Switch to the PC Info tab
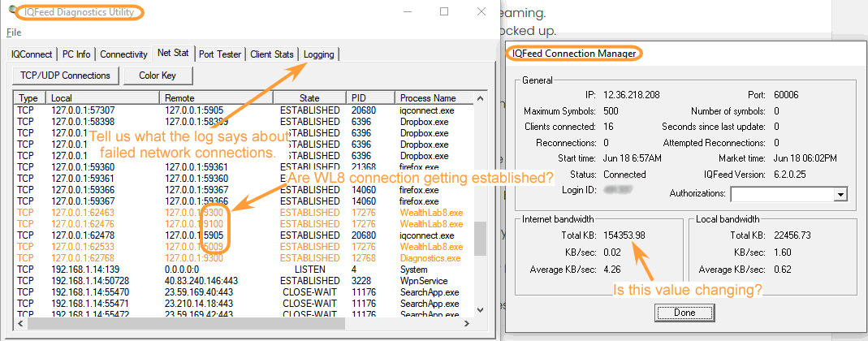 (76, 54)
